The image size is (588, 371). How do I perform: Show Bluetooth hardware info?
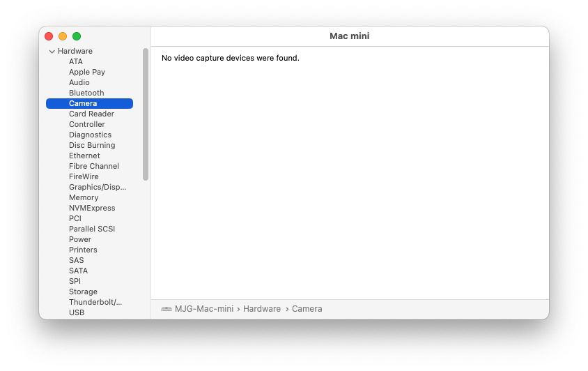[x=86, y=93]
